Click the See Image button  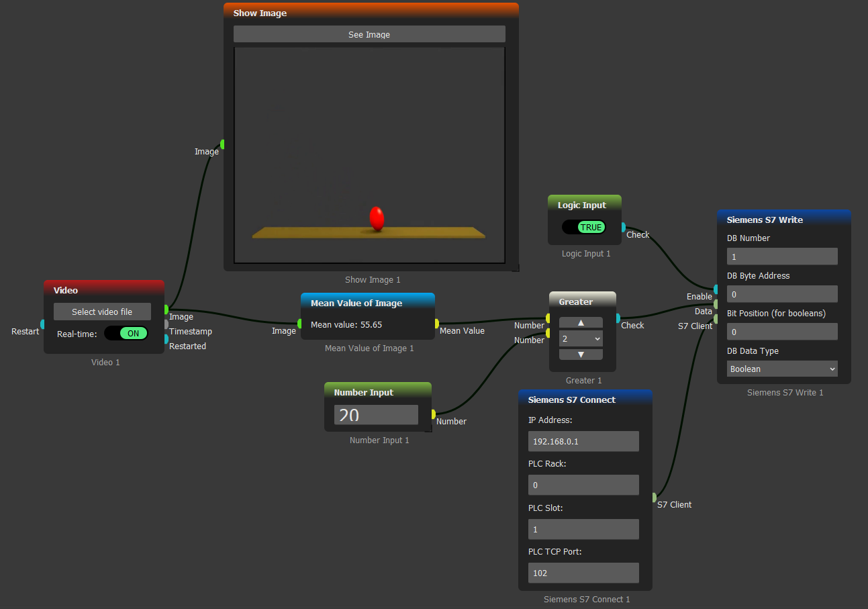(x=369, y=34)
